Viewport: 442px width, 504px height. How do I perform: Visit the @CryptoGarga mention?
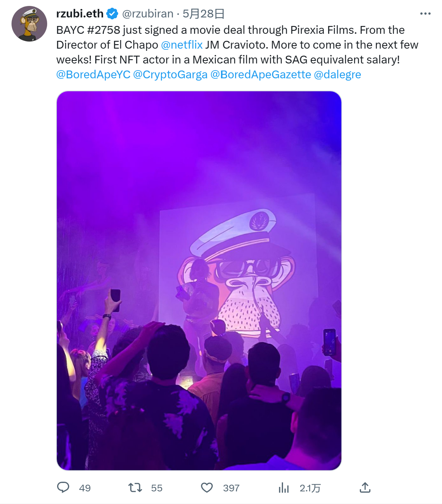click(x=170, y=75)
